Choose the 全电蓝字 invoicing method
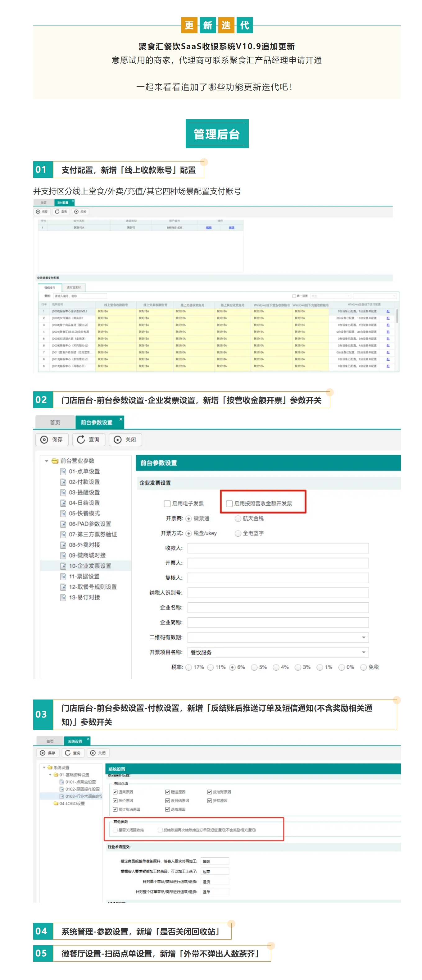This screenshot has width=422, height=980. (238, 533)
